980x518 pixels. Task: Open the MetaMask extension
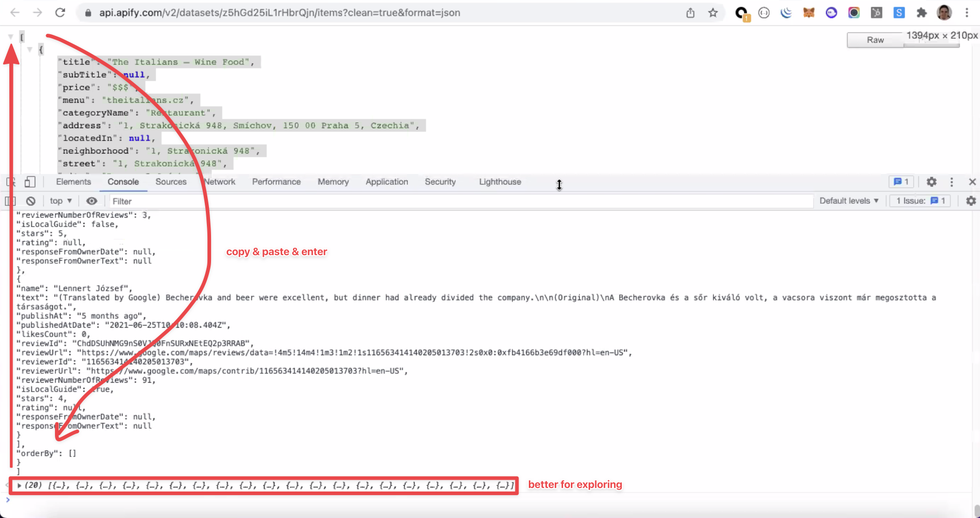(808, 12)
